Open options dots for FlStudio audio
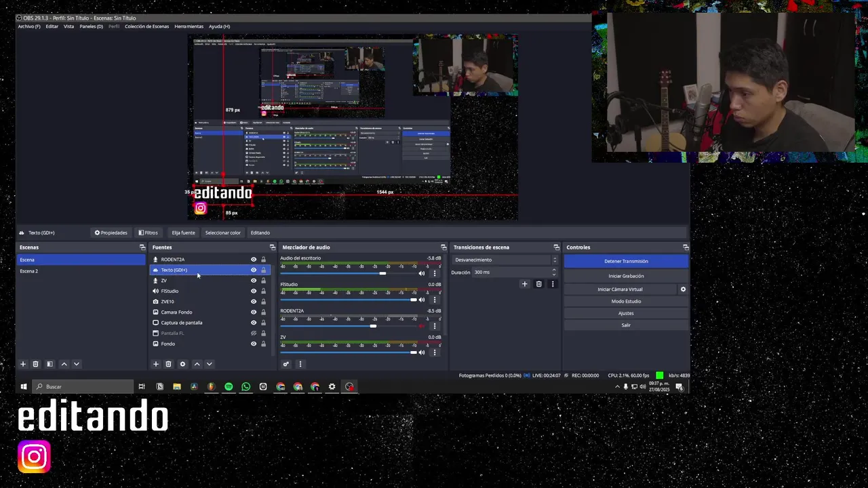This screenshot has height=488, width=868. [435, 300]
